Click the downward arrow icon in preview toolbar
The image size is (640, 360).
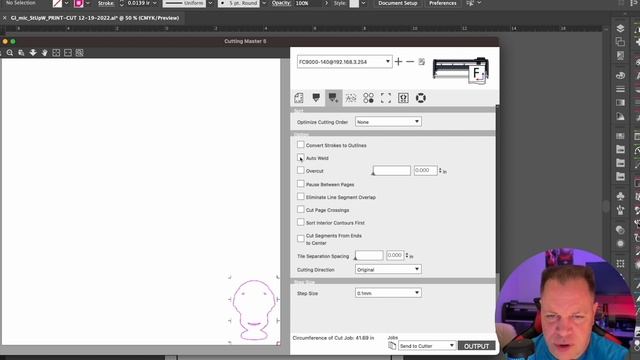click(33, 53)
